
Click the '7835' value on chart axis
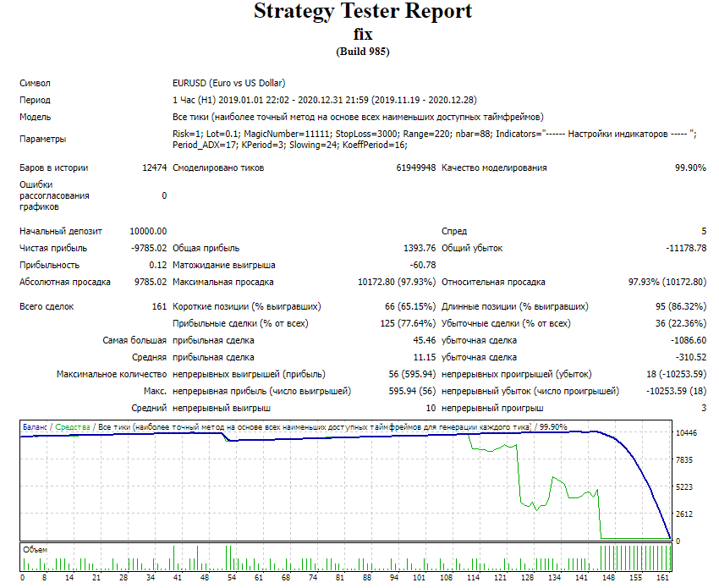(x=684, y=460)
